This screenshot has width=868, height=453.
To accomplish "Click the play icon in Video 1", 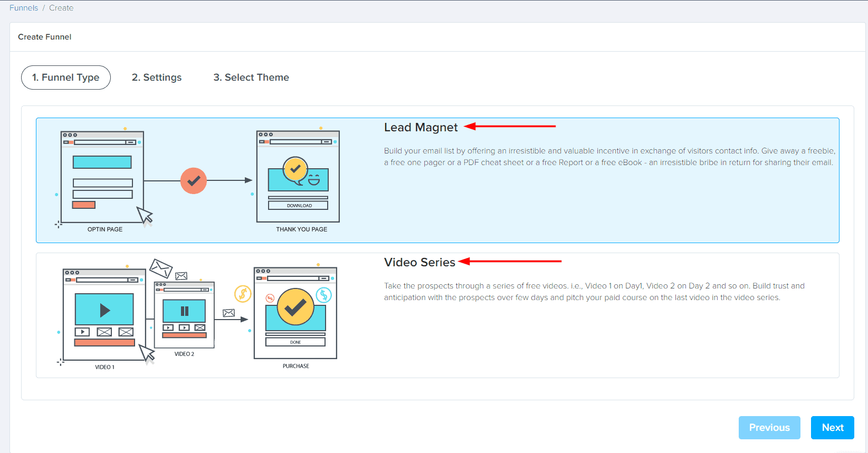I will pos(104,310).
